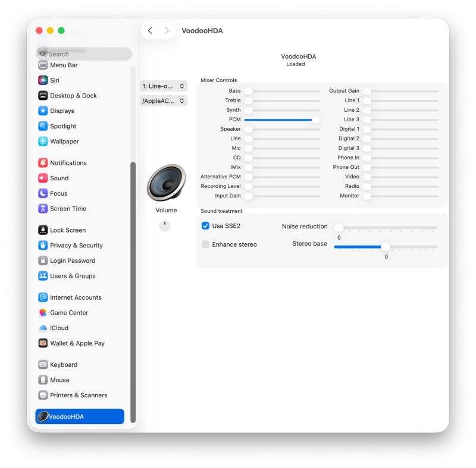
Task: Adjust the Stereo base slider
Action: 386,247
